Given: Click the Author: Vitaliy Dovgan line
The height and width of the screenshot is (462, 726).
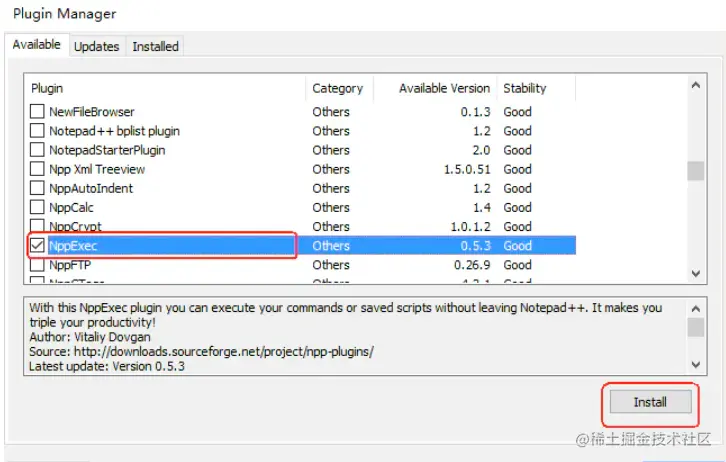Looking at the screenshot, I should coord(90,337).
